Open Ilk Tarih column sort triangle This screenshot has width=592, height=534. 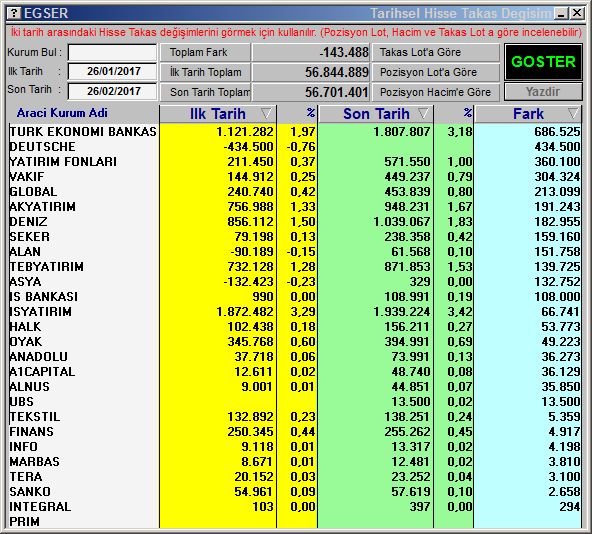click(x=266, y=113)
